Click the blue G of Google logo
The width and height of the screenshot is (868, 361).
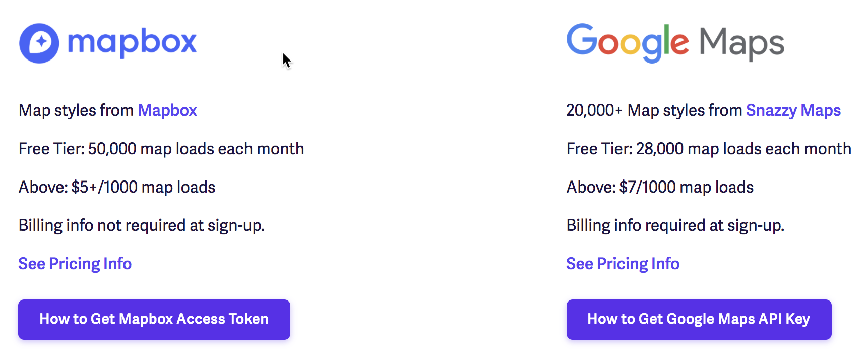(x=582, y=39)
